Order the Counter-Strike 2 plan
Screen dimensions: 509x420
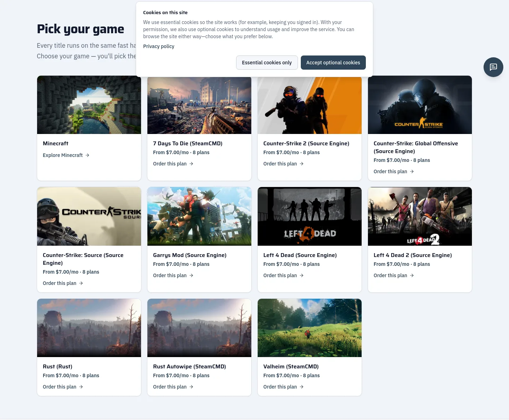(283, 164)
